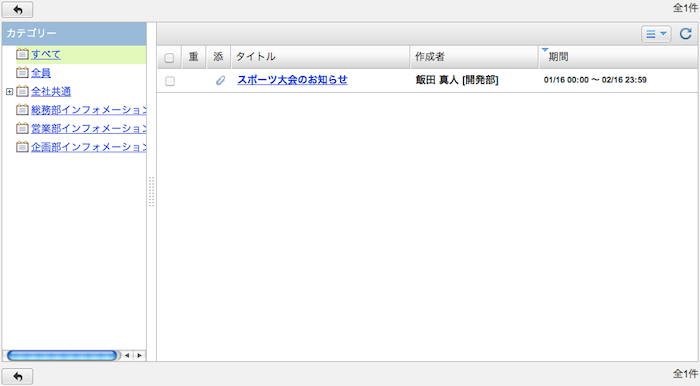Viewport: 700px width, 386px height.
Task: Sort by the 添 column header
Action: 218,57
